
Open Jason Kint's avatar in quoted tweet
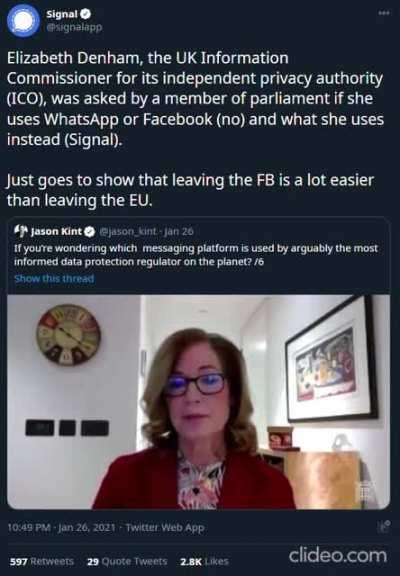point(21,231)
